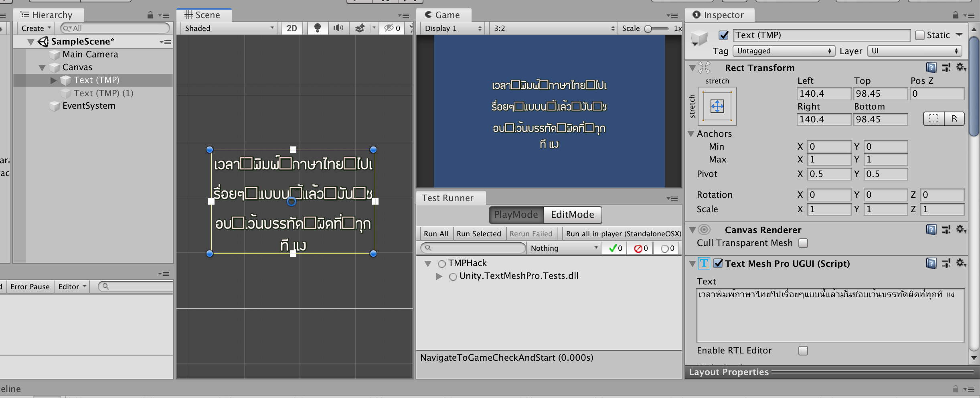This screenshot has width=980, height=398.
Task: Toggle not-run tests filter
Action: [667, 248]
